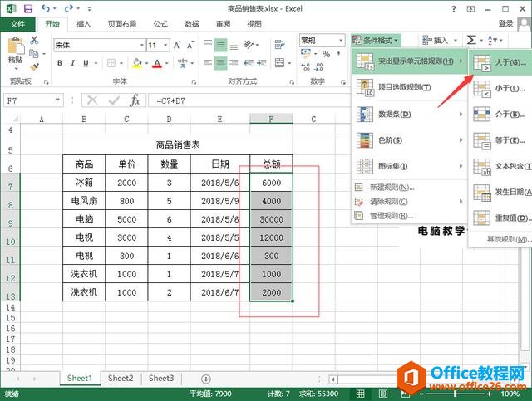This screenshot has width=532, height=401.
Task: Click the Save icon in quick access toolbar
Action: point(28,8)
